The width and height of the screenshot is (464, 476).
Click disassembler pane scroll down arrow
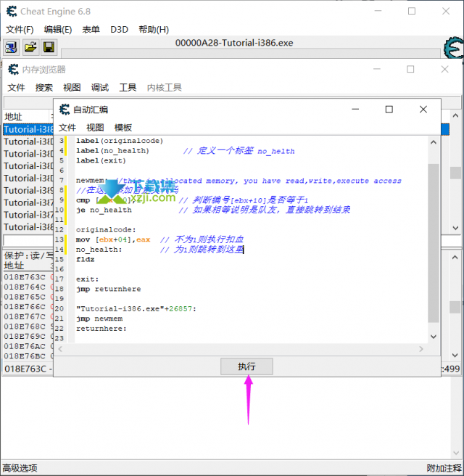(x=455, y=228)
